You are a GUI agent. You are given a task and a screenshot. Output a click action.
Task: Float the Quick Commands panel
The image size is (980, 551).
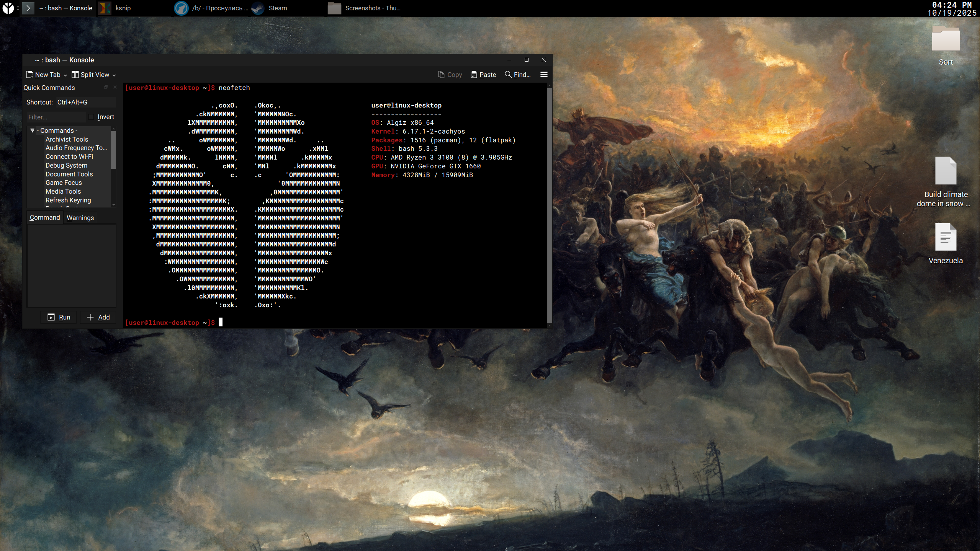106,87
